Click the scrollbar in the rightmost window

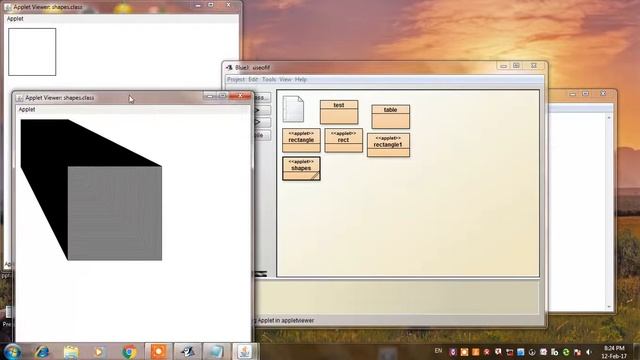click(609, 211)
